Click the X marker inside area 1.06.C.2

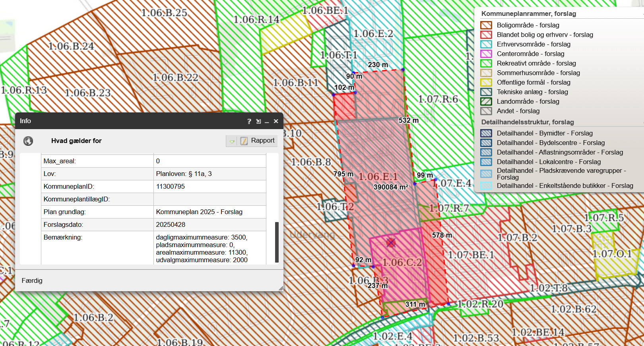[391, 242]
